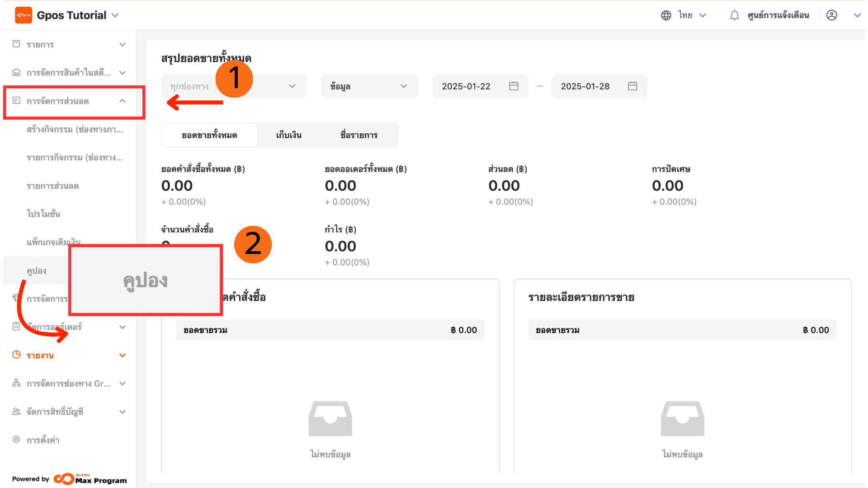Select ยอดขายทั้งหมด tab
The height and width of the screenshot is (488, 868).
[209, 135]
